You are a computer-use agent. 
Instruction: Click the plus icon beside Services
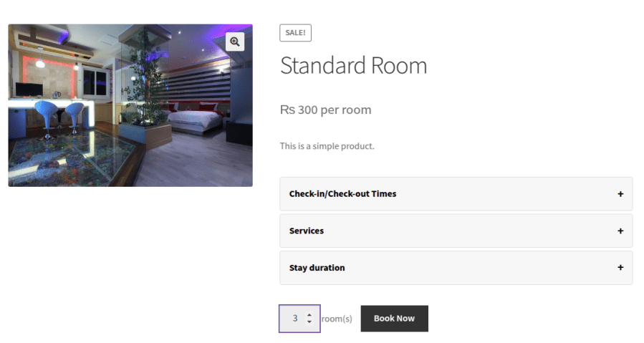(620, 231)
